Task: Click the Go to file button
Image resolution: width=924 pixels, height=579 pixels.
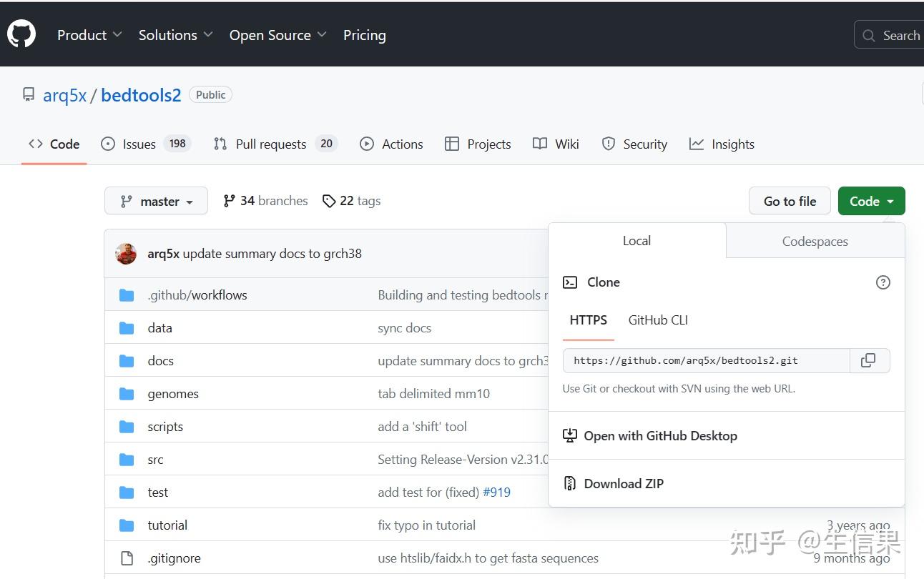Action: point(790,201)
